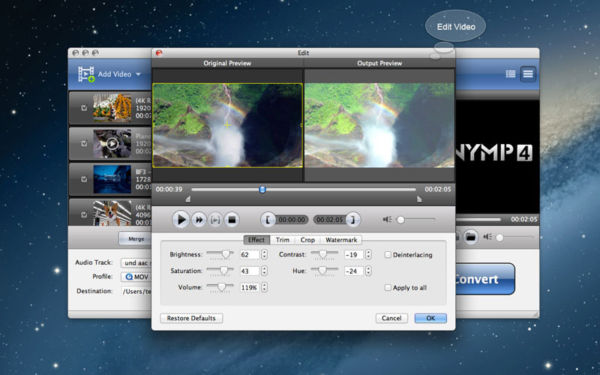Click the main window speaker icon
This screenshot has height=375, width=600.
pos(487,237)
